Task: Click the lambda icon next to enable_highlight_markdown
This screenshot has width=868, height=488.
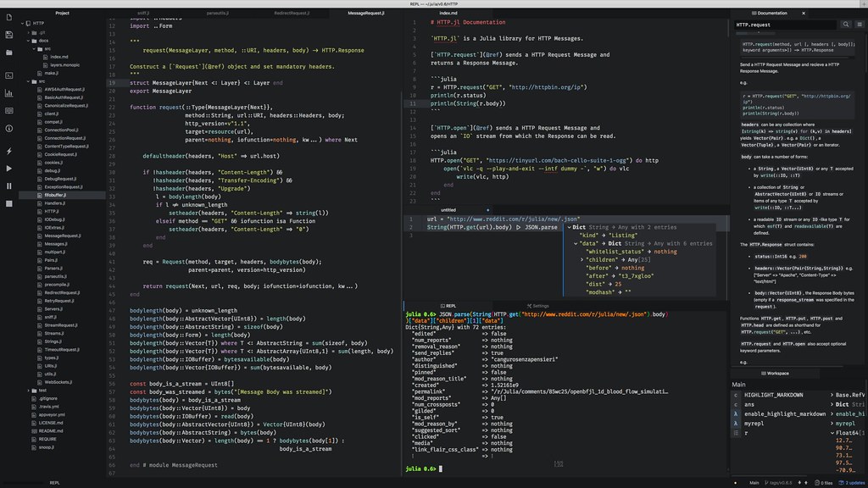Action: [736, 413]
